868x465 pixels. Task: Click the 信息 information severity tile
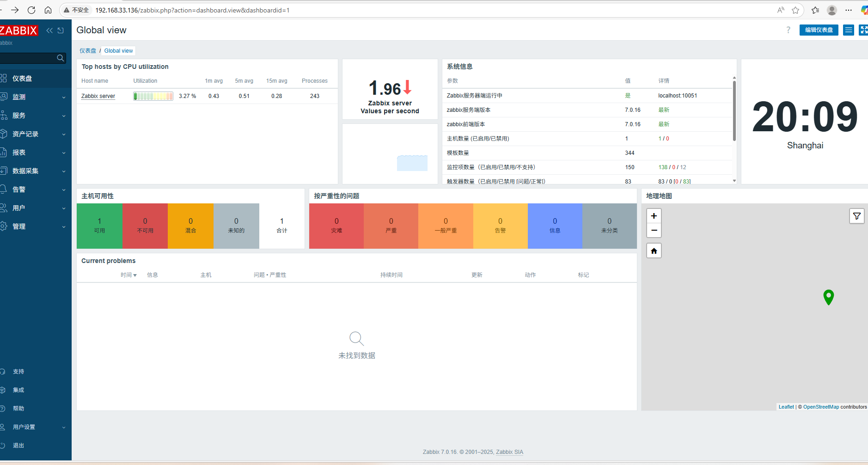pyautogui.click(x=555, y=226)
